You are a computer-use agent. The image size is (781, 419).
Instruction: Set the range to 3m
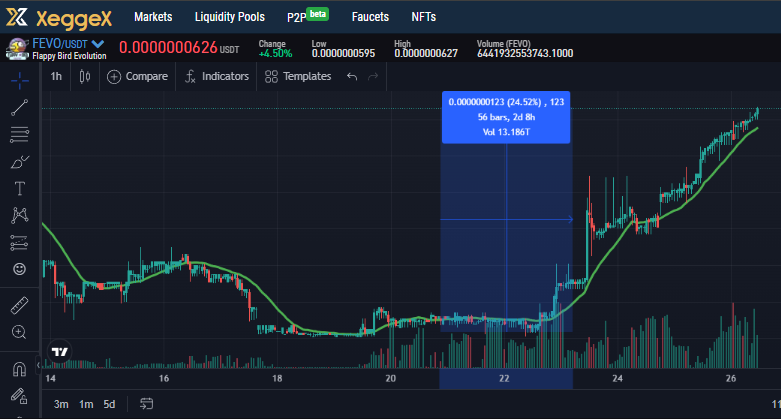click(x=61, y=404)
